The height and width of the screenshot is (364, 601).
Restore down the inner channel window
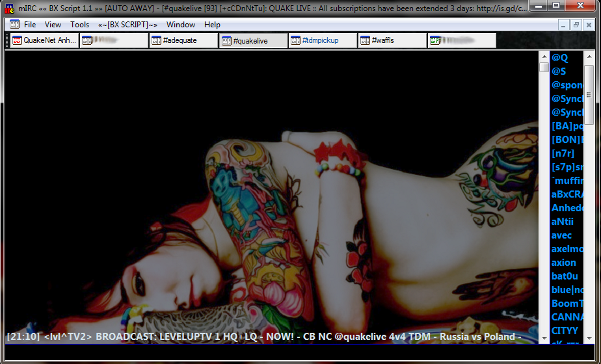(x=576, y=25)
